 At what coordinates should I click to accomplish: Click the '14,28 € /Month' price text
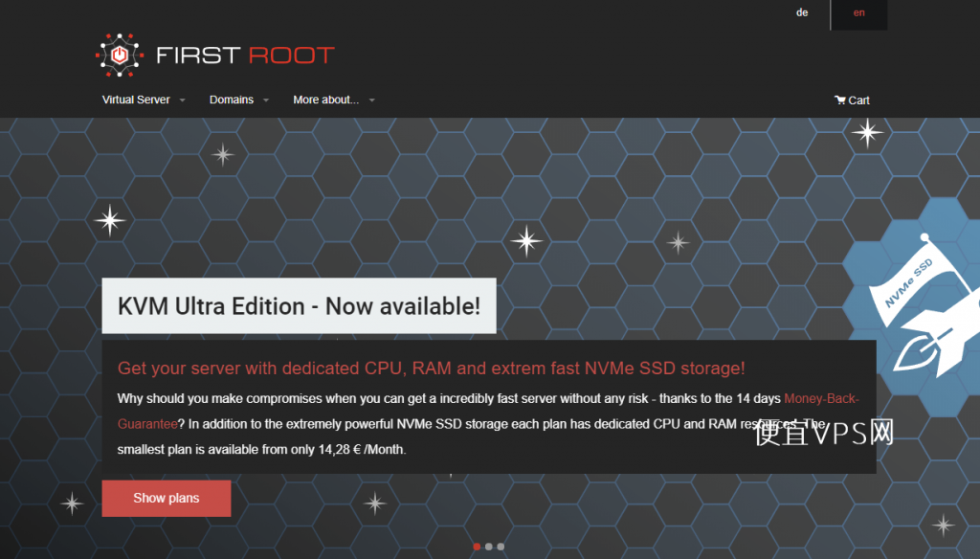click(x=362, y=450)
